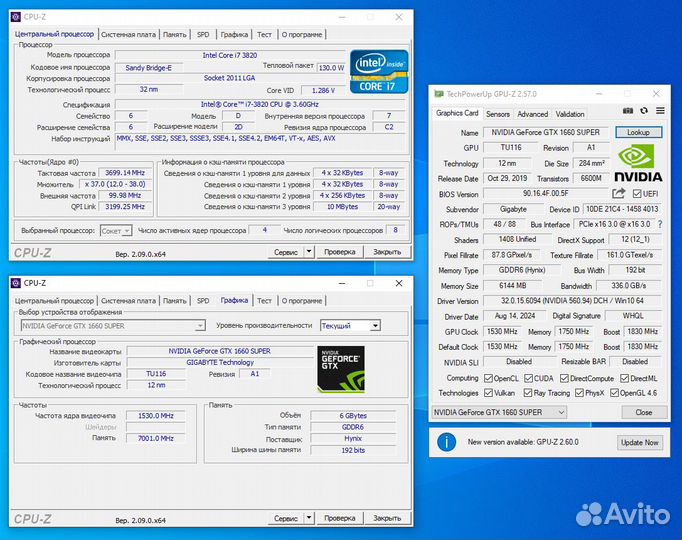Click the Device ID value 10DE 21C4
Viewport: 682px width, 540px height.
tap(622, 209)
